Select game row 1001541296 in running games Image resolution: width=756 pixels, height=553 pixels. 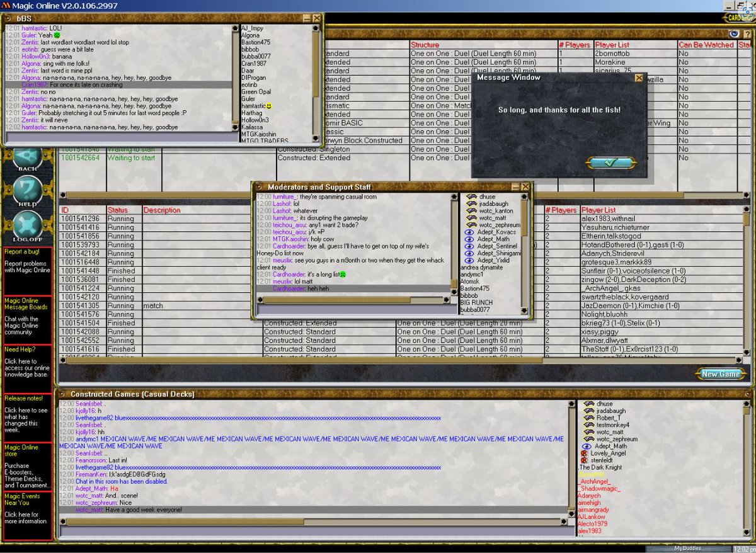(x=401, y=219)
